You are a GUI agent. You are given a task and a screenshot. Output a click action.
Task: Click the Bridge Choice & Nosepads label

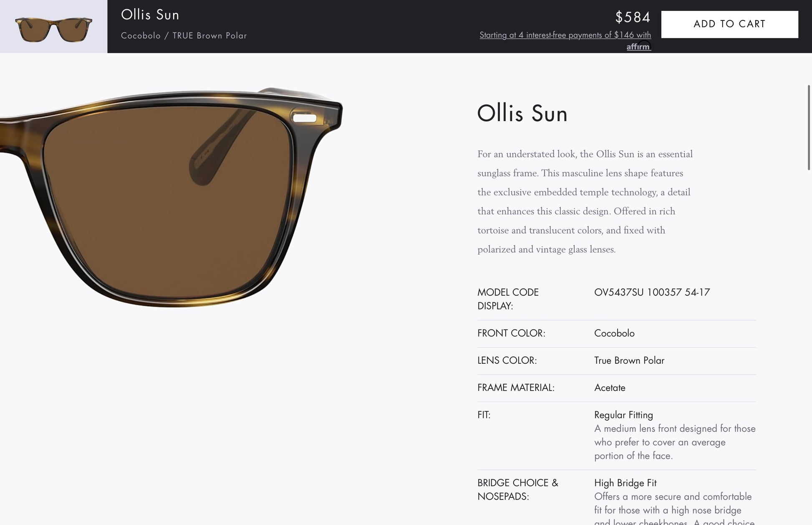517,489
